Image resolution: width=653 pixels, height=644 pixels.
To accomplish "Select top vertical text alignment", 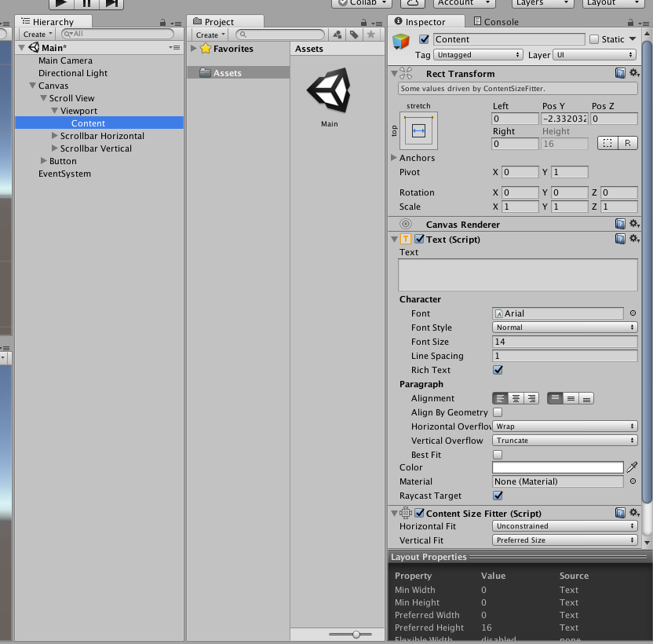I will [x=555, y=398].
